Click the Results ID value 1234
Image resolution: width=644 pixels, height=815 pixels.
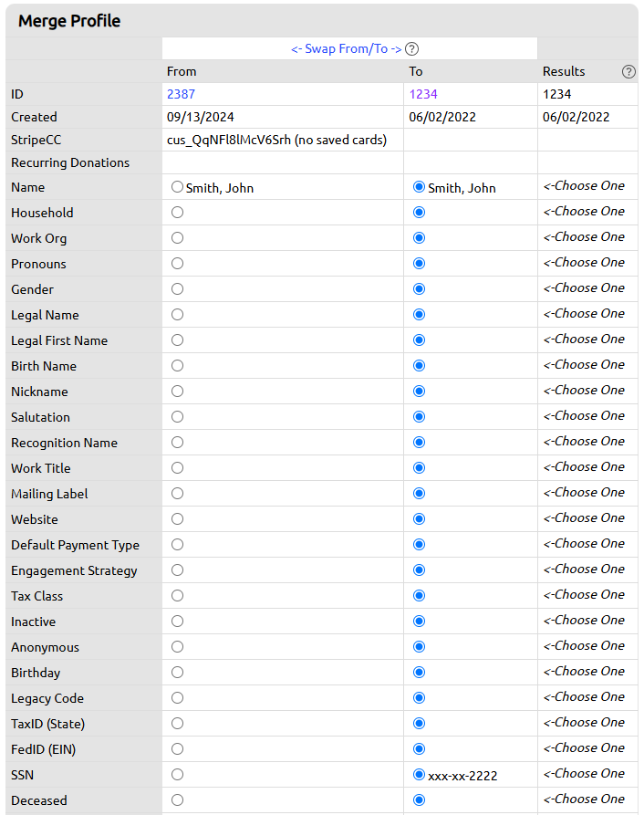pyautogui.click(x=556, y=94)
